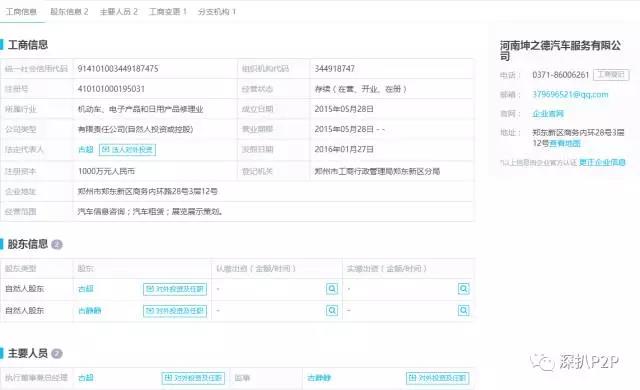
Task: Select status text 存续（在营、开业、在册）
Action: click(x=360, y=89)
